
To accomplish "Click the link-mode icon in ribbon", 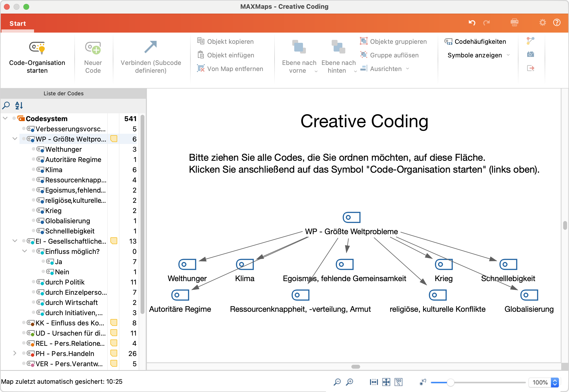I will tap(530, 41).
